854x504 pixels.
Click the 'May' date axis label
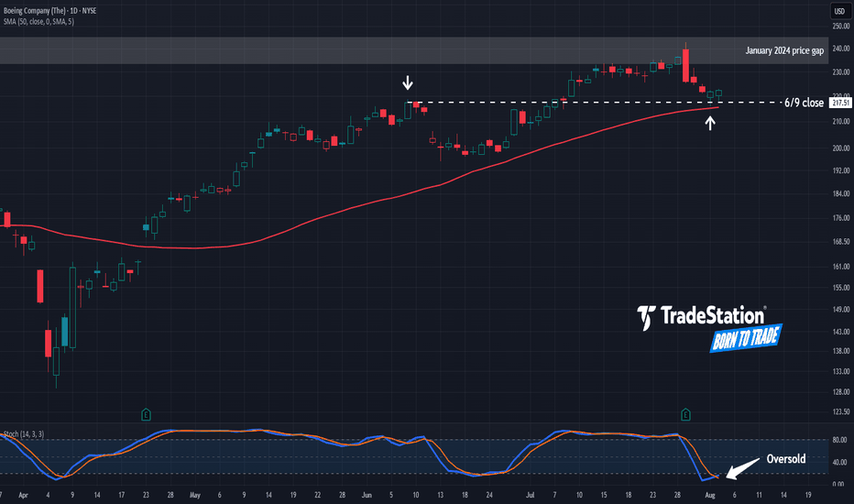coord(195,495)
